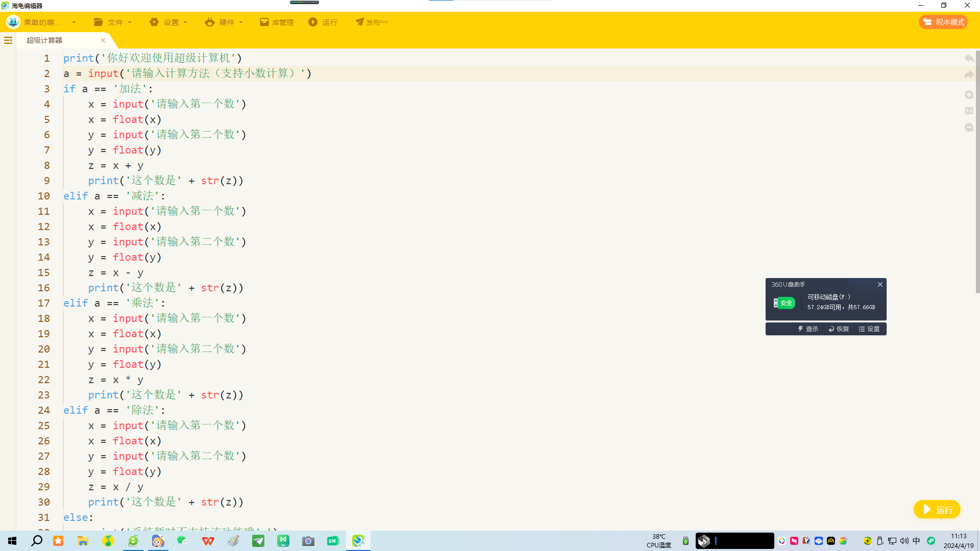This screenshot has height=551, width=980.
Task: Click line 17 elif 乘法 code
Action: (x=114, y=303)
